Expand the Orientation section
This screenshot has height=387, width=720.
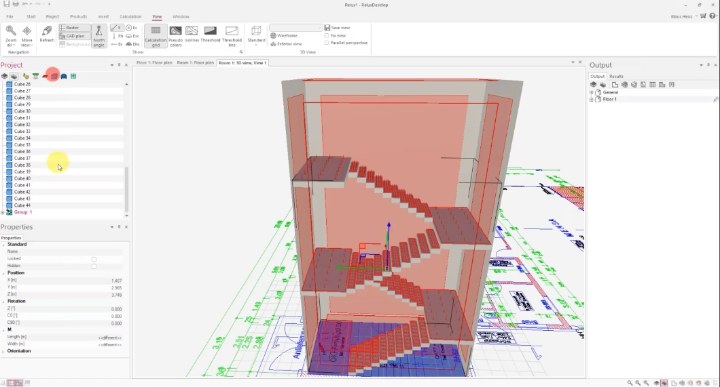[4, 351]
